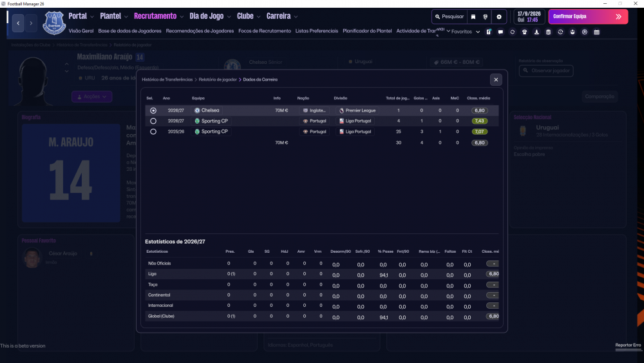Click the search magnifier icon
644x363 pixels.
click(x=437, y=17)
